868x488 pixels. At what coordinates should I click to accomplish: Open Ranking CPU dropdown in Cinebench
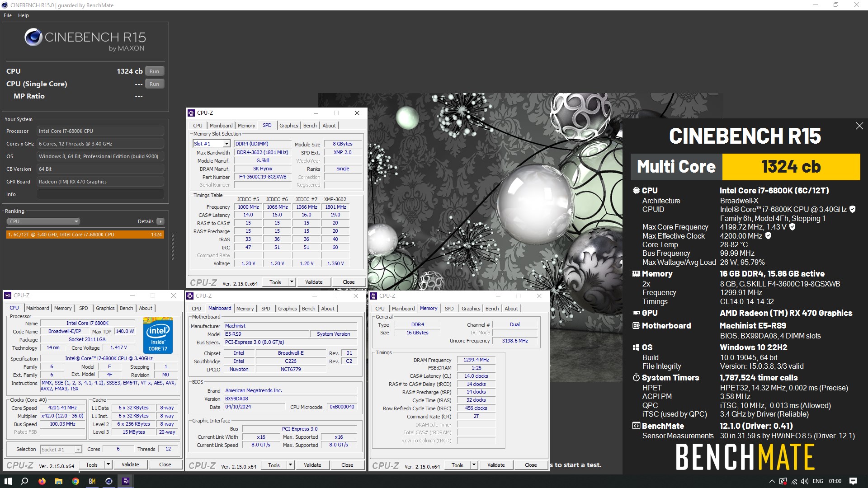pos(43,221)
